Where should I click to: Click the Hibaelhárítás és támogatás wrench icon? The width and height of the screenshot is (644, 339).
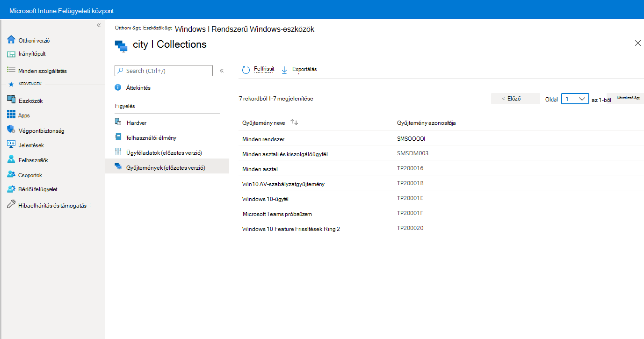[x=11, y=204]
